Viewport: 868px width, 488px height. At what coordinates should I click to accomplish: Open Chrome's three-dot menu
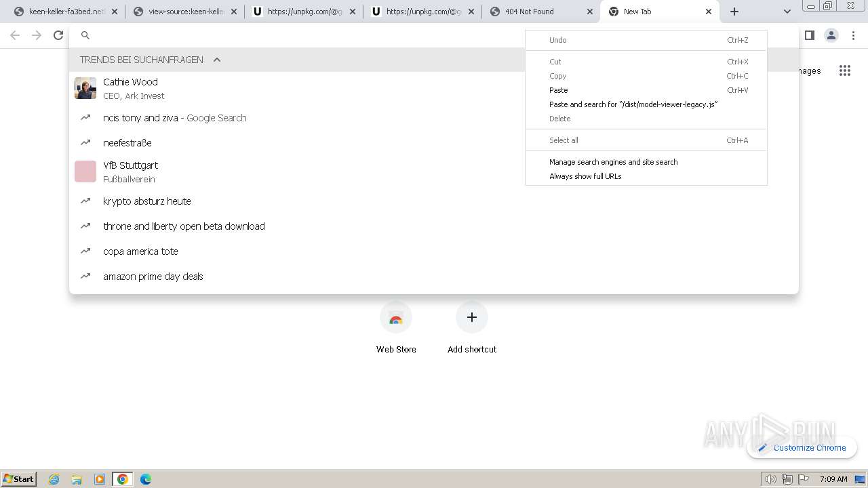click(853, 35)
